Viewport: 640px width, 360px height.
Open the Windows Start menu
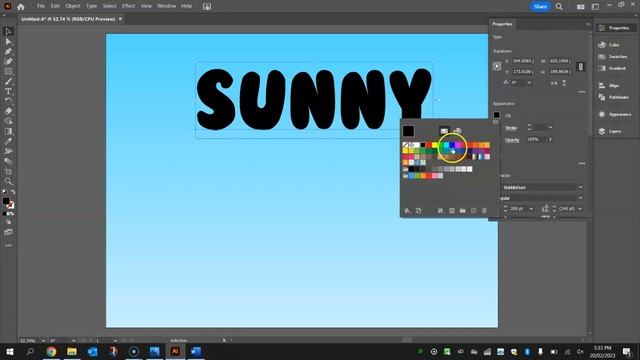(x=10, y=351)
